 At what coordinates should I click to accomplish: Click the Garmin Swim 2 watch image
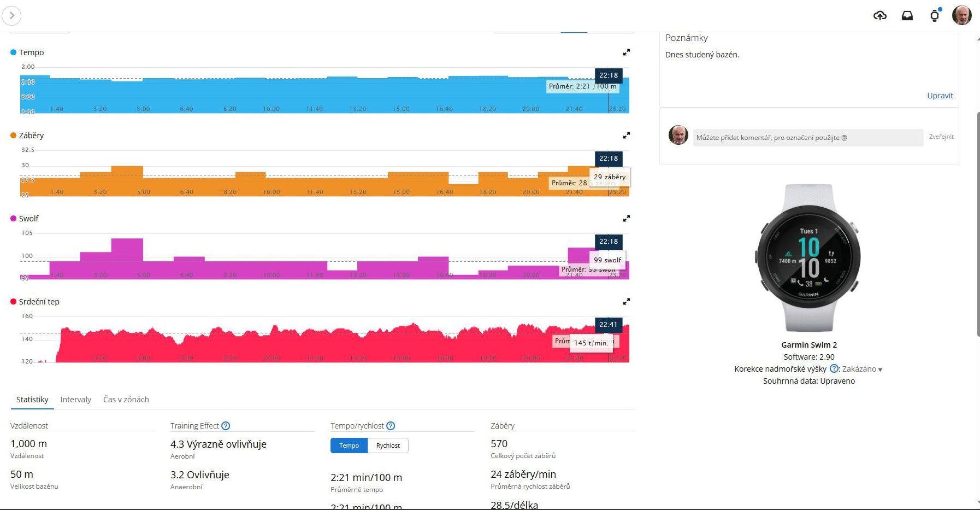(x=808, y=258)
